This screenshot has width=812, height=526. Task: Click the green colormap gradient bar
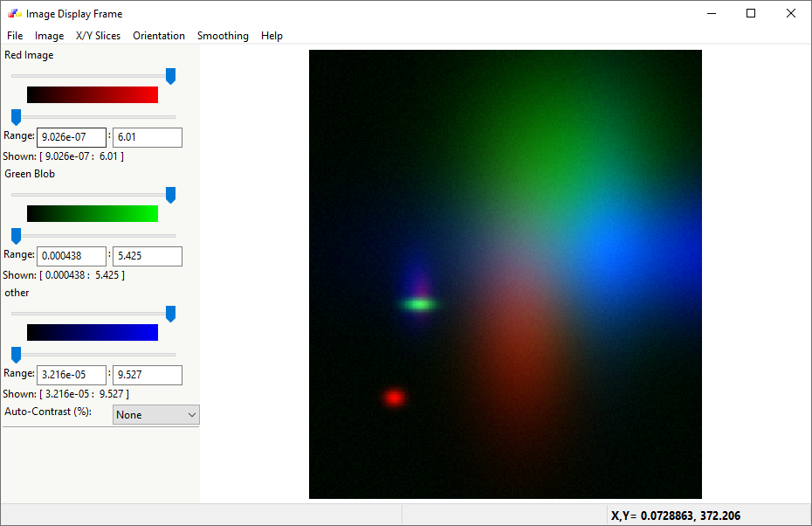pos(93,214)
